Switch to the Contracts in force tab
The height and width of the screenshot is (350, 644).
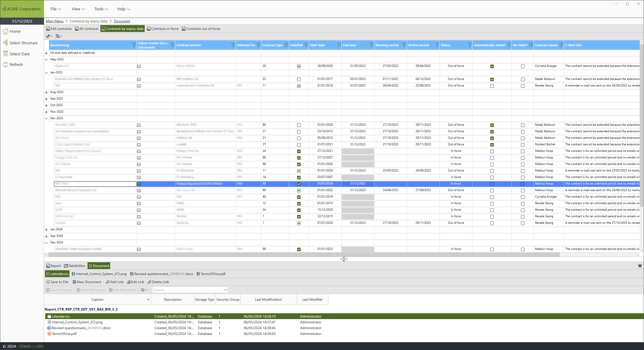click(163, 29)
